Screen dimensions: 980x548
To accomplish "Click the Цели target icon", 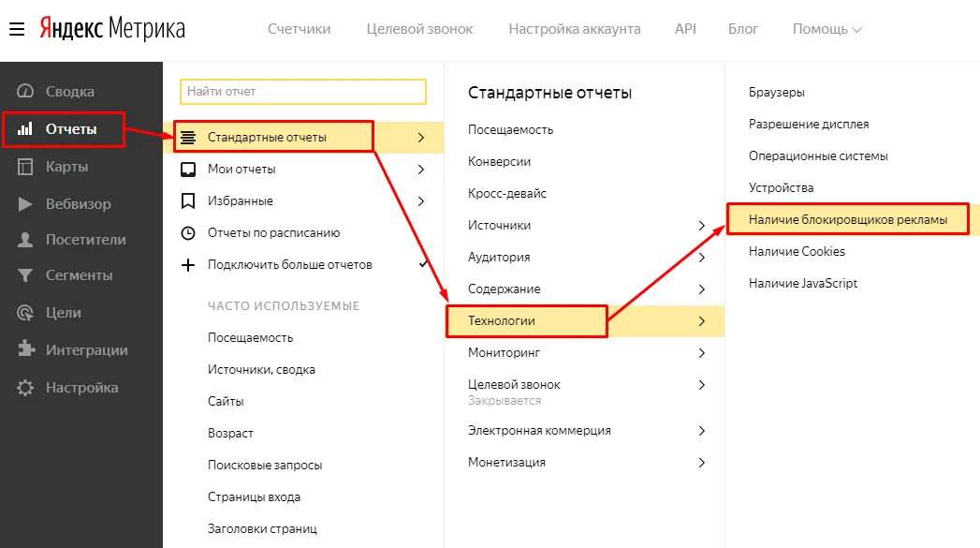I will click(25, 313).
